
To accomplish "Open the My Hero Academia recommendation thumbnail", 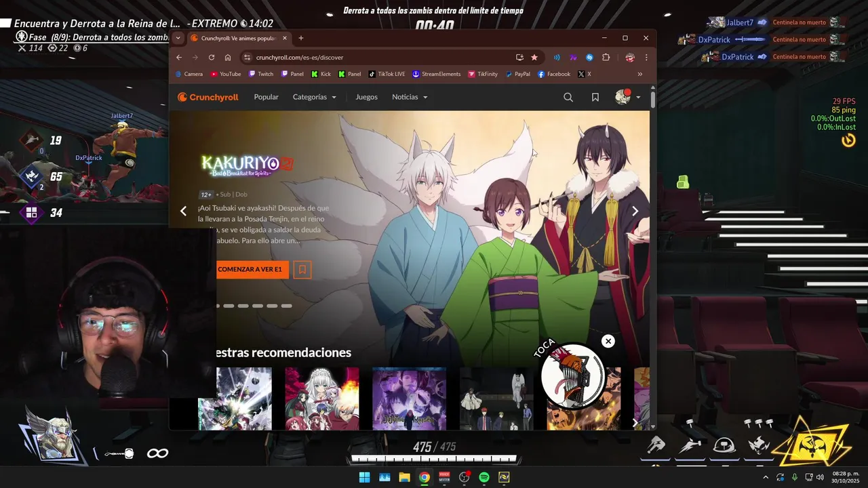I will pos(235,399).
